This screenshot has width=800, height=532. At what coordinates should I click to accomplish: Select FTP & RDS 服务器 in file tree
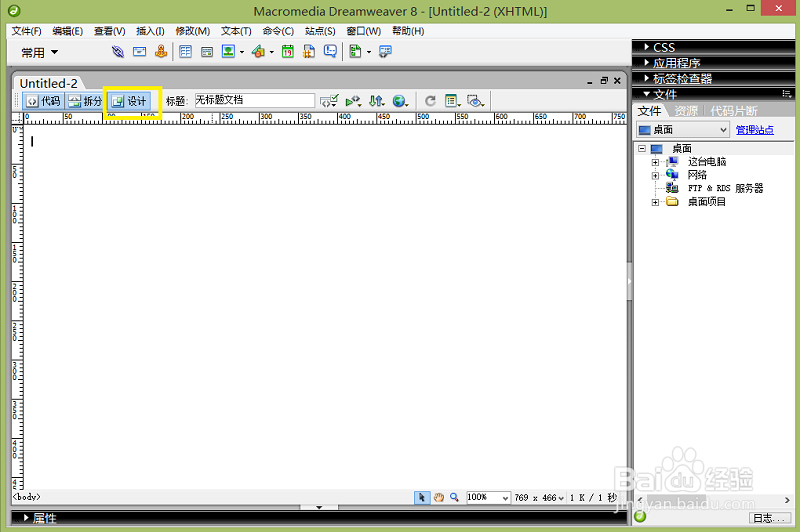click(726, 188)
